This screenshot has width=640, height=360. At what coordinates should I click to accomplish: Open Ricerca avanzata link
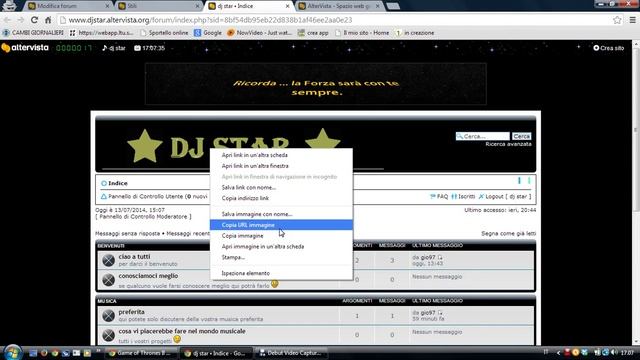508,144
